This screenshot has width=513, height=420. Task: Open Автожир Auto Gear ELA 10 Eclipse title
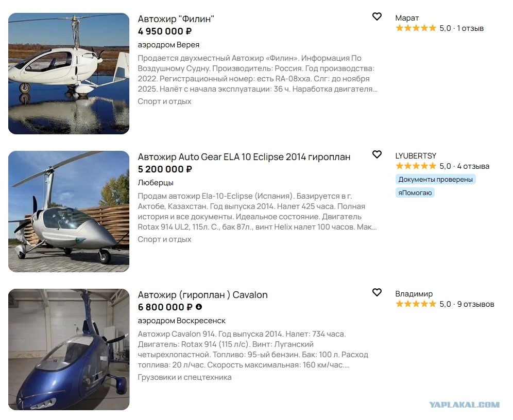(x=244, y=157)
